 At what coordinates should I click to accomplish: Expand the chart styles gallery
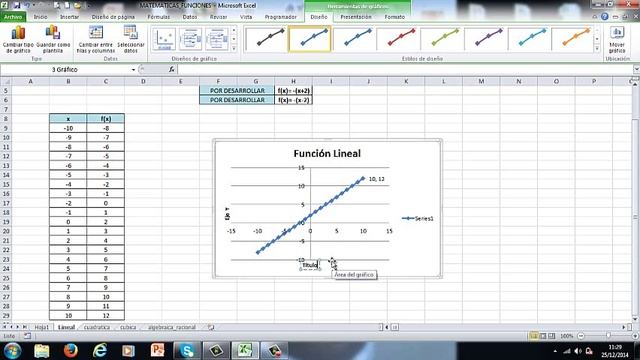point(597,49)
